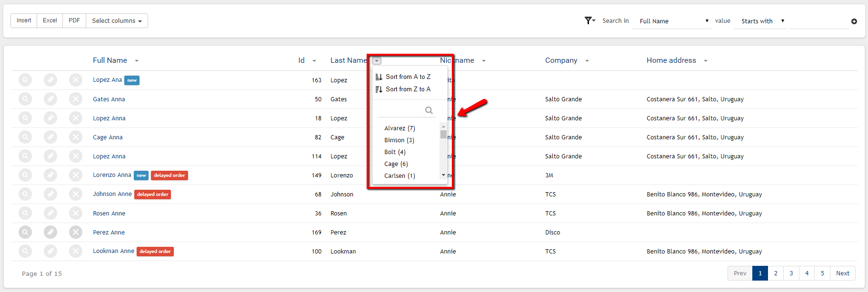This screenshot has width=868, height=292.
Task: Open the Full Name column filter arrow
Action: click(x=137, y=61)
